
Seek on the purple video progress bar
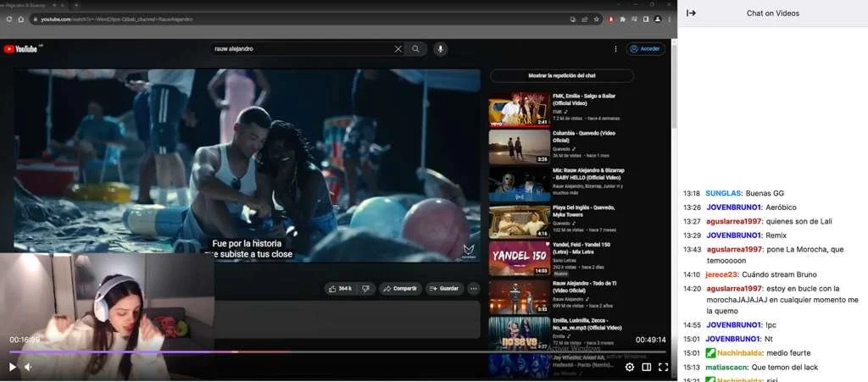[x=337, y=352]
